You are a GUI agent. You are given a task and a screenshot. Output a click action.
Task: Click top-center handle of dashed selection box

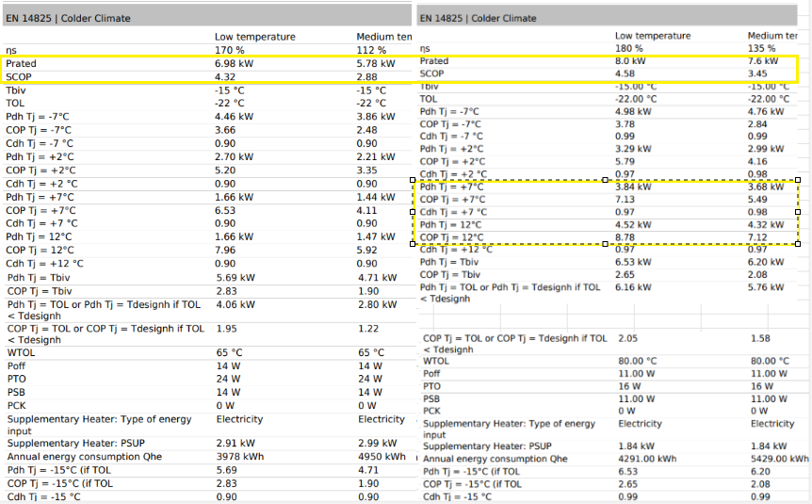point(606,179)
